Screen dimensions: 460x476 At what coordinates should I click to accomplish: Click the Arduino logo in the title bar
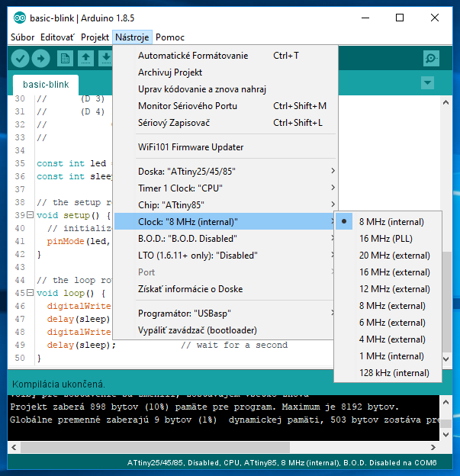pos(20,18)
